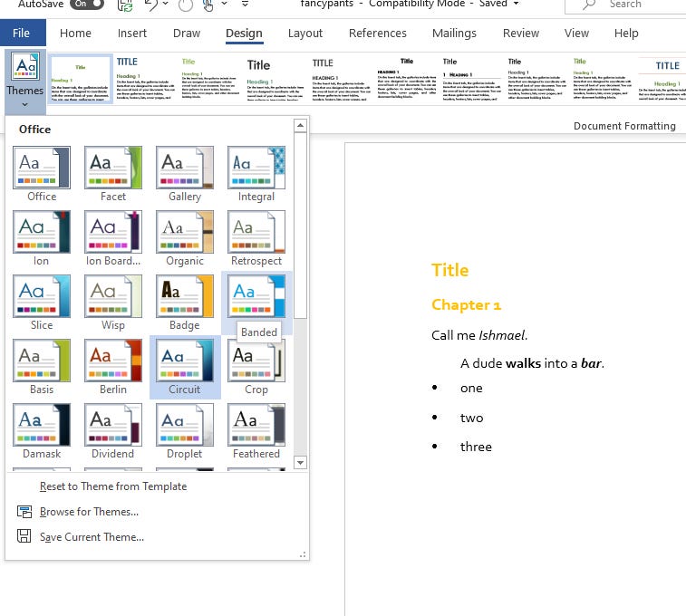Image resolution: width=686 pixels, height=616 pixels.
Task: Switch to the Insert tab
Action: point(132,34)
